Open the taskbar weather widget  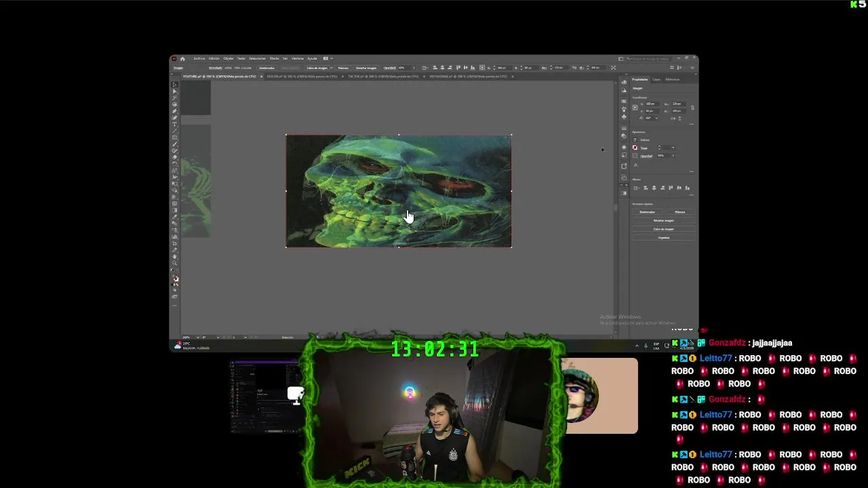(x=193, y=345)
